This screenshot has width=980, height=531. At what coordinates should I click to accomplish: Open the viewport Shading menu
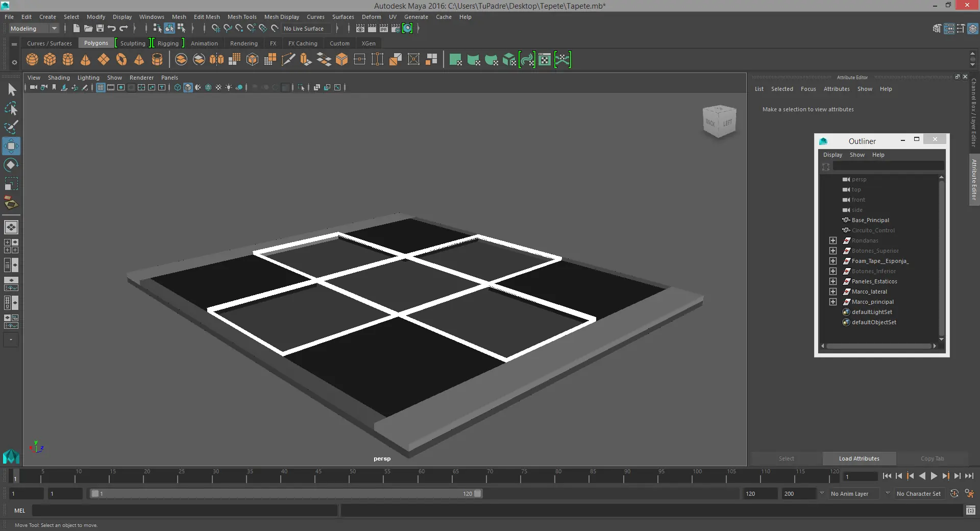pos(59,78)
